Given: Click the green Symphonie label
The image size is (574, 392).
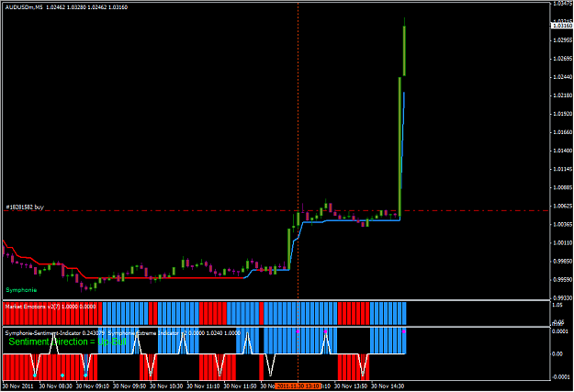Looking at the screenshot, I should (x=21, y=290).
